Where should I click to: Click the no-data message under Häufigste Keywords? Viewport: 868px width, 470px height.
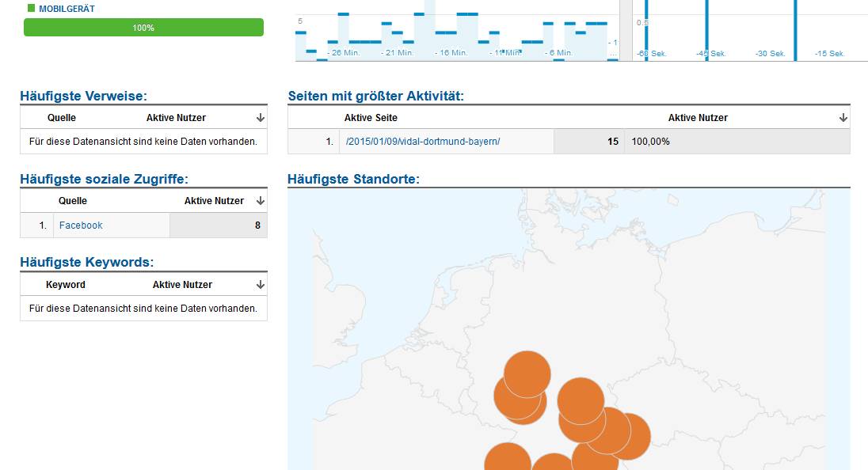pos(143,309)
